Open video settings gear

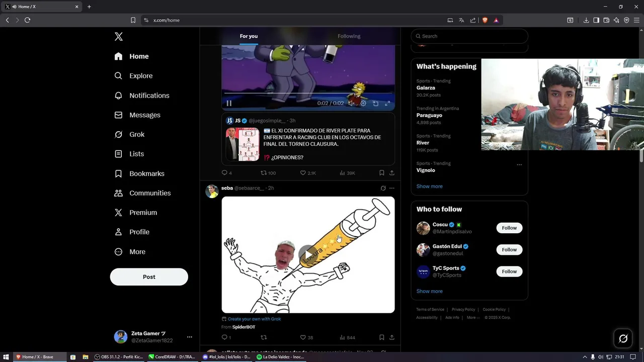363,103
